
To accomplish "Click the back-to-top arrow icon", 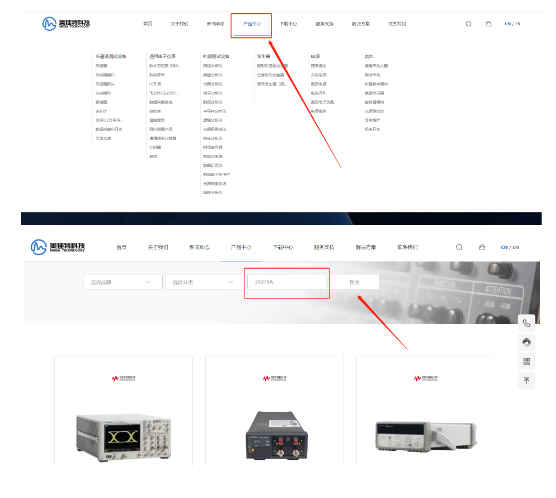I will 527,381.
